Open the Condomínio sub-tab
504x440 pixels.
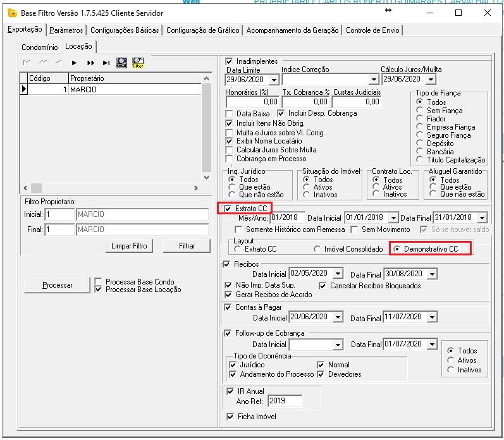[x=39, y=47]
